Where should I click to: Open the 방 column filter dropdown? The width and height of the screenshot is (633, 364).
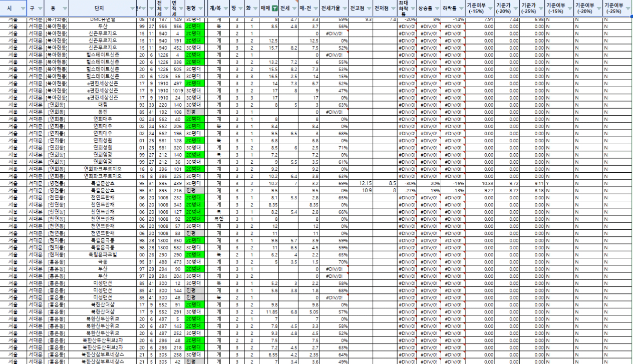coord(240,9)
